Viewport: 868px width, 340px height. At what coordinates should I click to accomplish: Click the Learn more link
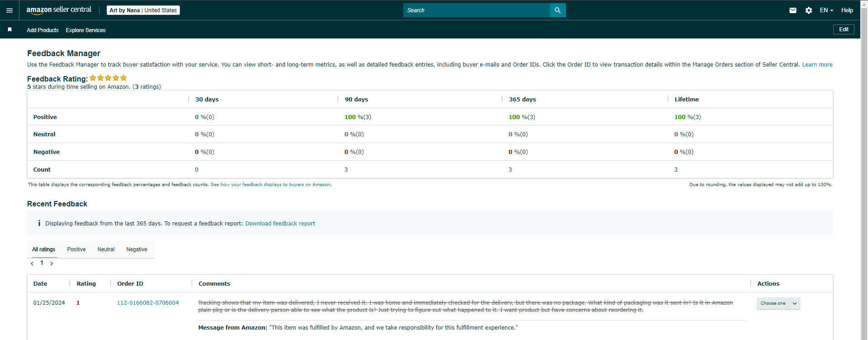coord(817,65)
